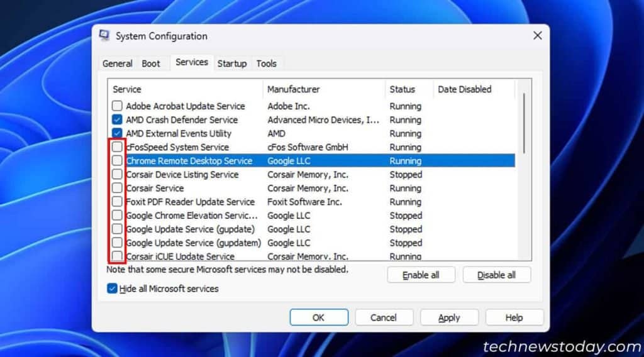The height and width of the screenshot is (357, 644).
Task: Open the Boot tab
Action: point(151,63)
